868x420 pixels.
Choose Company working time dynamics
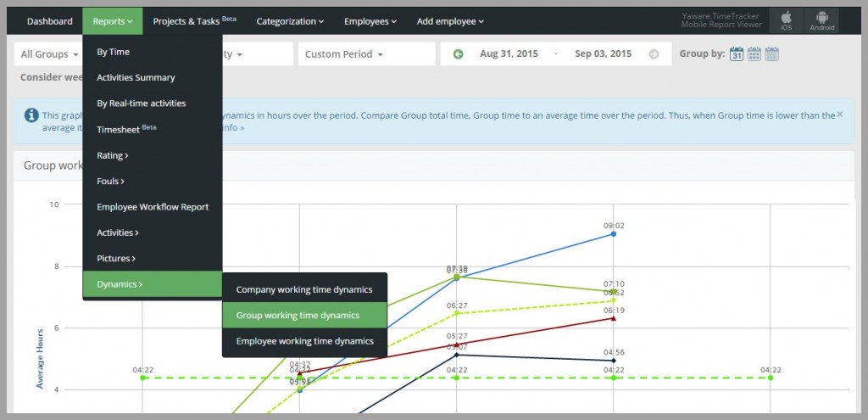[x=304, y=289]
